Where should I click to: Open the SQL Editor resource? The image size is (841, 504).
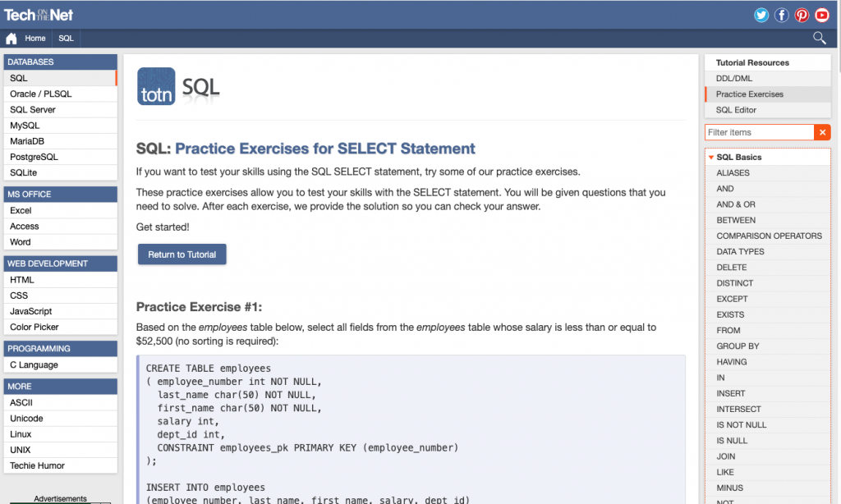736,110
